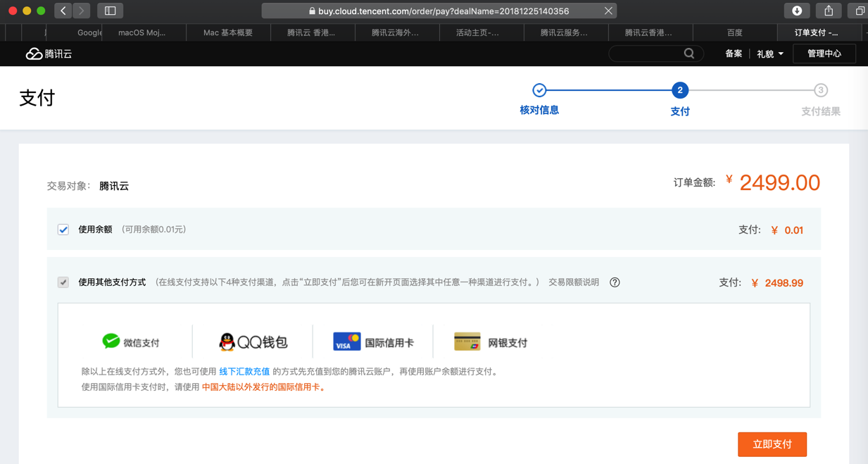Select the 订单支付 tab
The height and width of the screenshot is (464, 868).
[819, 32]
